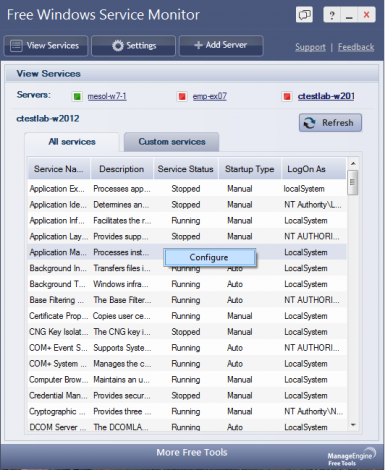
Task: Click the red status icon beside ctestlab-w201
Action: pyautogui.click(x=287, y=97)
